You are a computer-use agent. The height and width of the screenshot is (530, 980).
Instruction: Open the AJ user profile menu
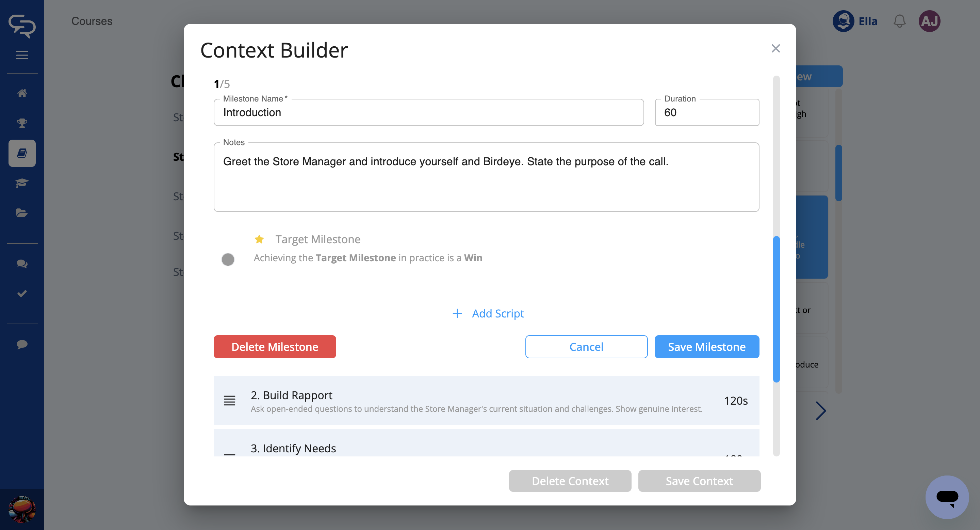[x=929, y=21]
